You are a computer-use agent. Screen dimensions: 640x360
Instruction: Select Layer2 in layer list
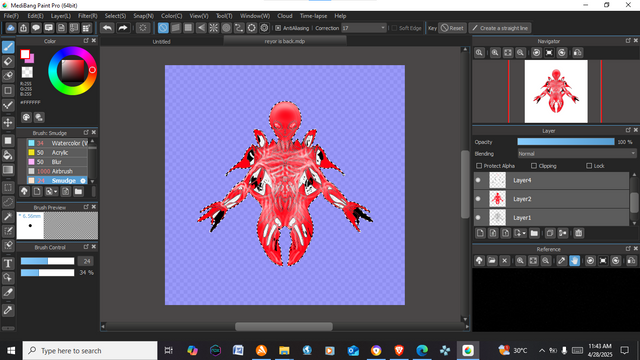click(x=551, y=199)
